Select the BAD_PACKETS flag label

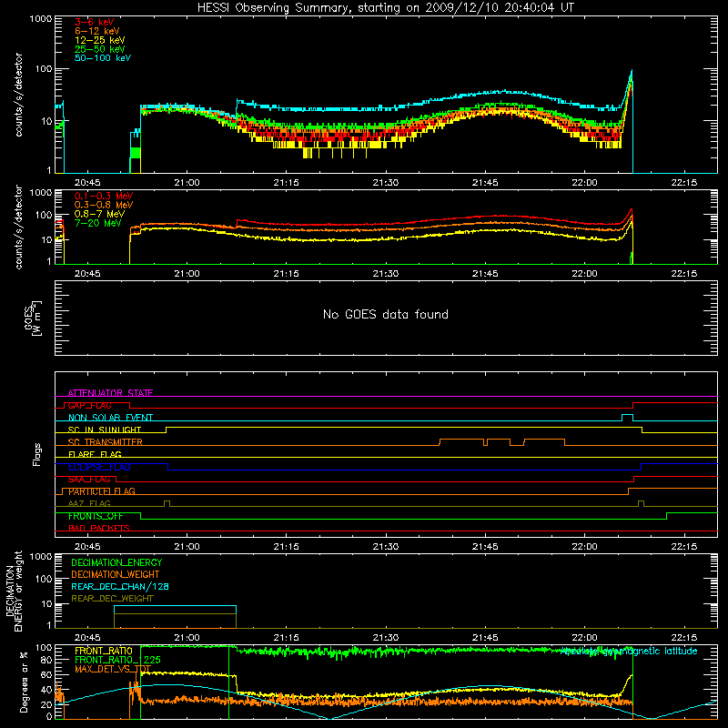(x=99, y=528)
